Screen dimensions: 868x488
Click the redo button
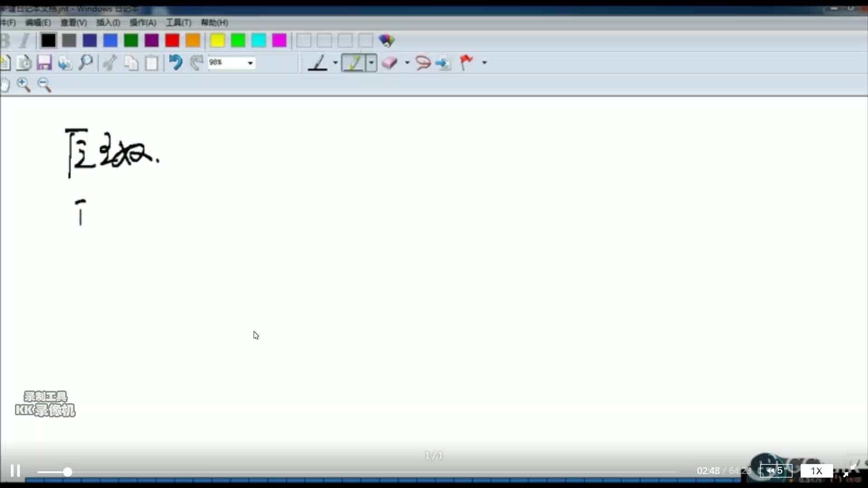coord(196,62)
